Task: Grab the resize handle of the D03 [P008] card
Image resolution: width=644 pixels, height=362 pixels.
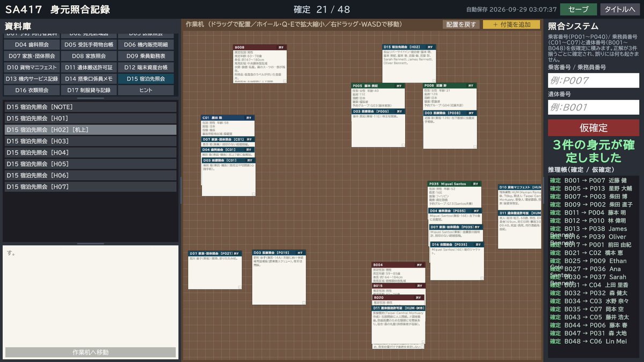Action: pos(474,147)
